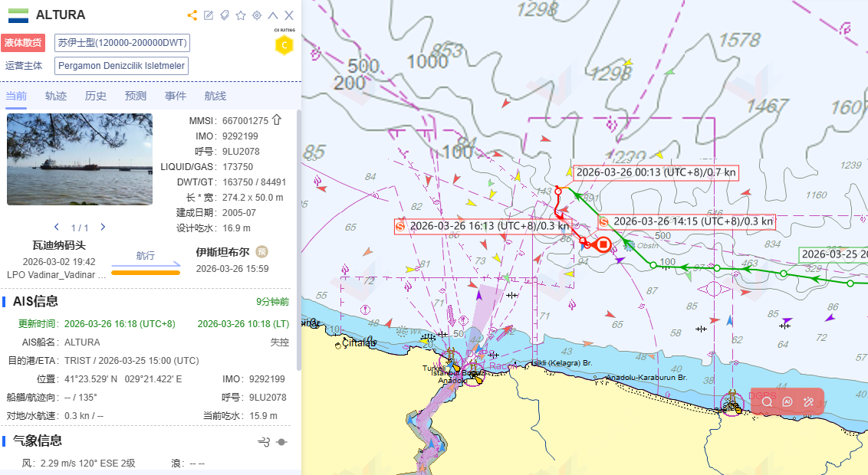Click the circled A icon in map toolbar
The image size is (868, 475).
[787, 401]
